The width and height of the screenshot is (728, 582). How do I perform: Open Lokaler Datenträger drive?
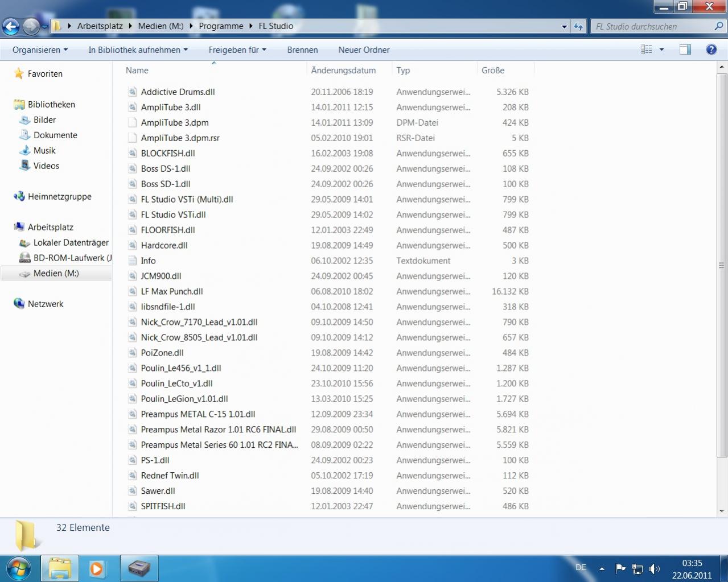pyautogui.click(x=71, y=242)
